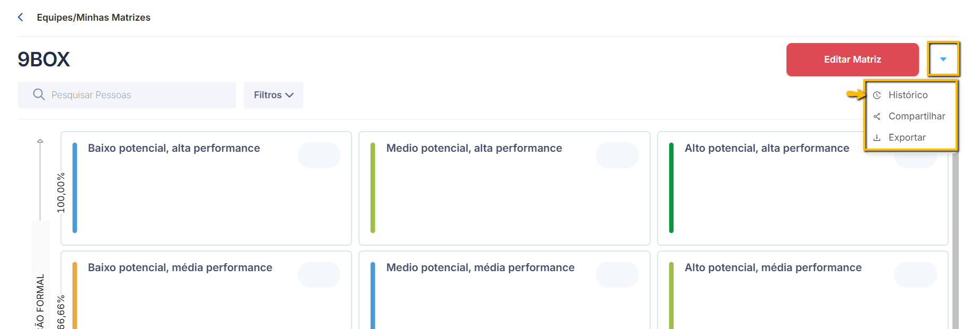980x329 pixels.
Task: Click the magnifier icon in the search field
Action: [39, 94]
